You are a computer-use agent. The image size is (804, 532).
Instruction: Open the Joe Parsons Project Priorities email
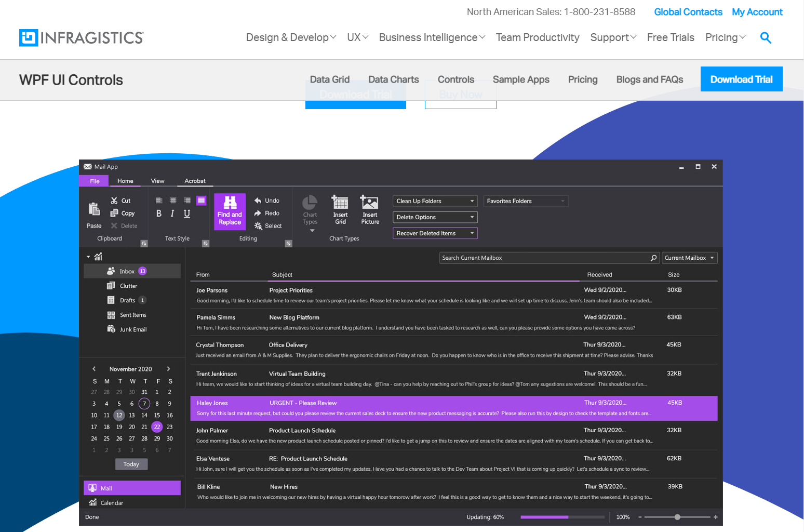454,295
